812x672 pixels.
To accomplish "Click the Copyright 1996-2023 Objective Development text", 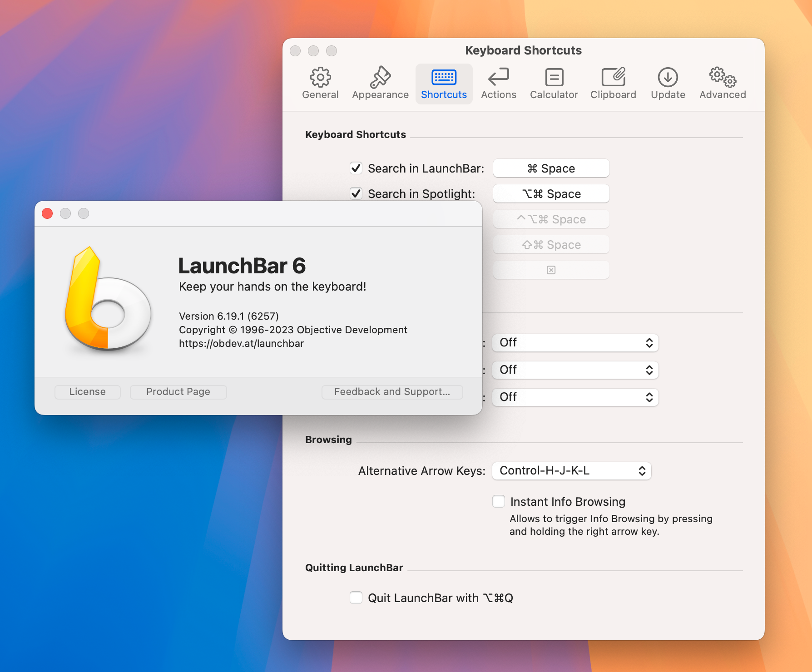I will (x=293, y=330).
